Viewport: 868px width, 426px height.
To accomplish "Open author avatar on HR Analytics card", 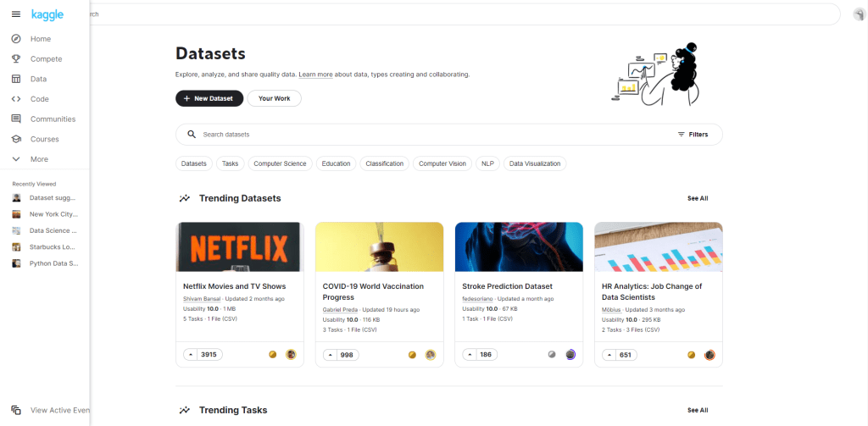I will click(x=709, y=355).
